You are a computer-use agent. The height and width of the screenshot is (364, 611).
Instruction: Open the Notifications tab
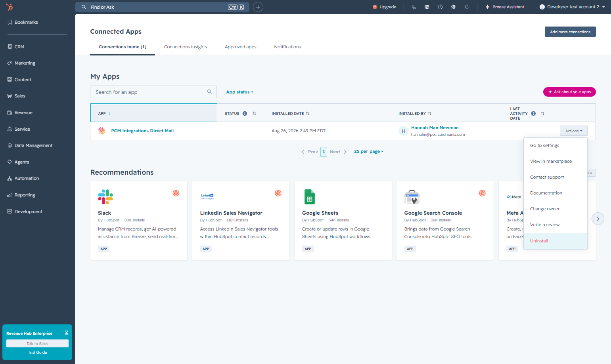pos(287,47)
